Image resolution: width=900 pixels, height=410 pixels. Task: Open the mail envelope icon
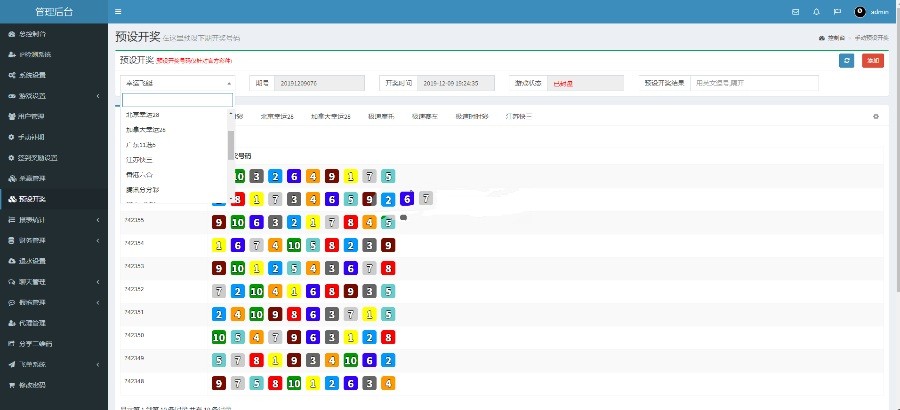coord(795,12)
